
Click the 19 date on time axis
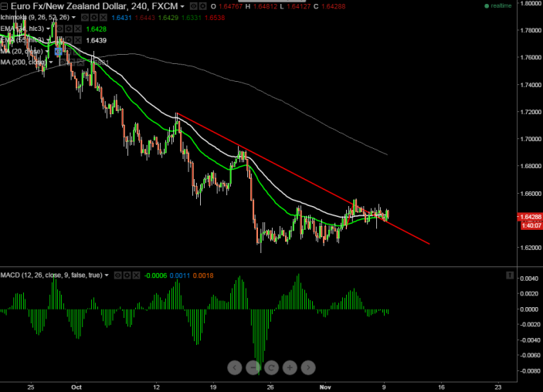[213, 387]
